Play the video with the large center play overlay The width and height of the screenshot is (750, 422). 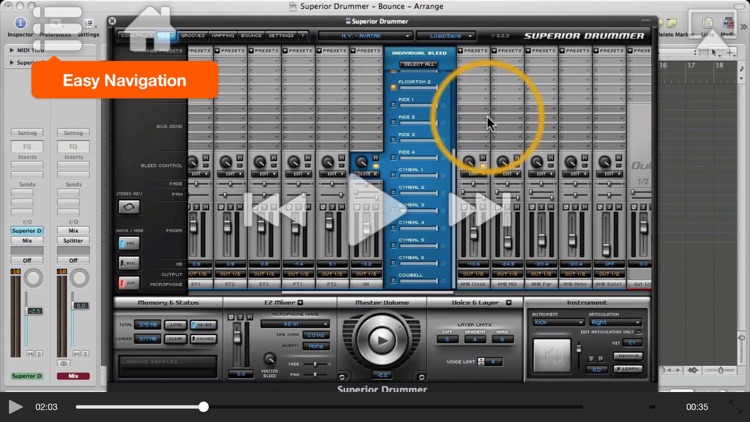click(x=377, y=210)
